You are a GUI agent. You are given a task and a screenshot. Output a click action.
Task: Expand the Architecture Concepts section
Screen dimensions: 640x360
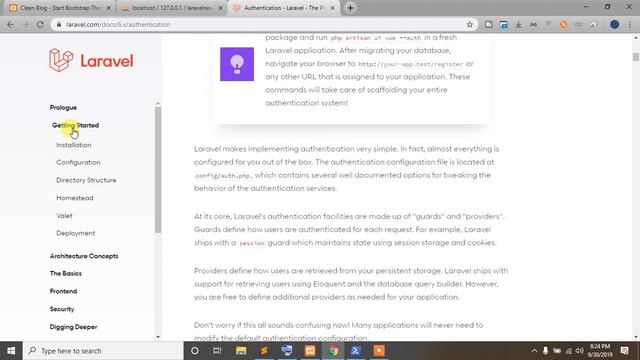point(84,256)
